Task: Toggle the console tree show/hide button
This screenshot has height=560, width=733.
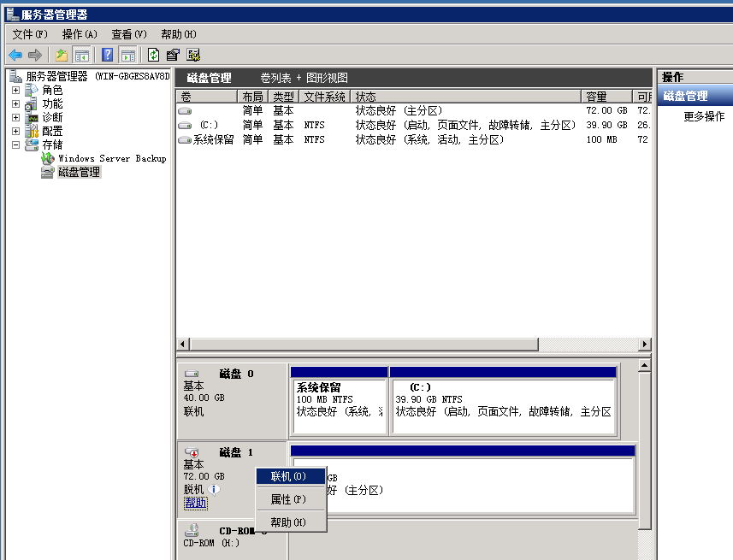Action: 82,55
